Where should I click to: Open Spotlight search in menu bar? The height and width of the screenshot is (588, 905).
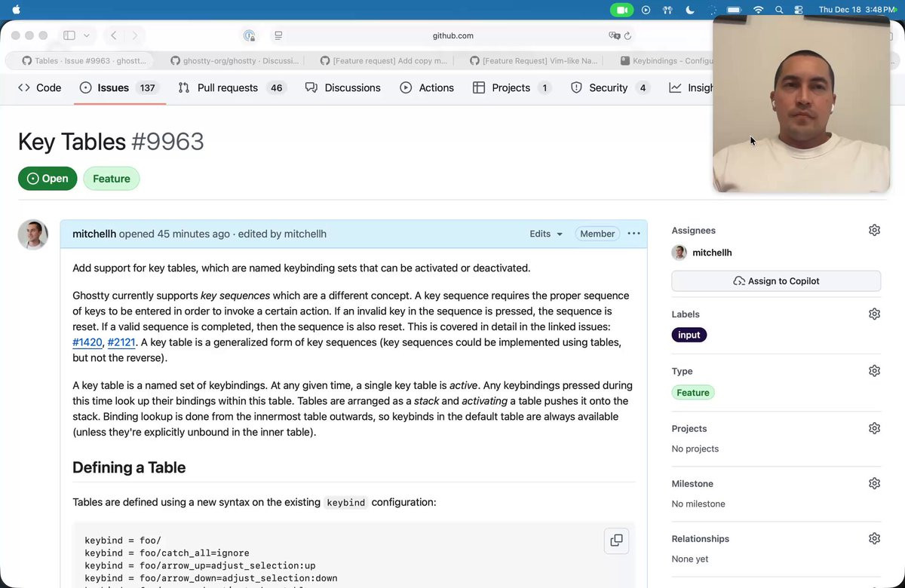tap(779, 10)
